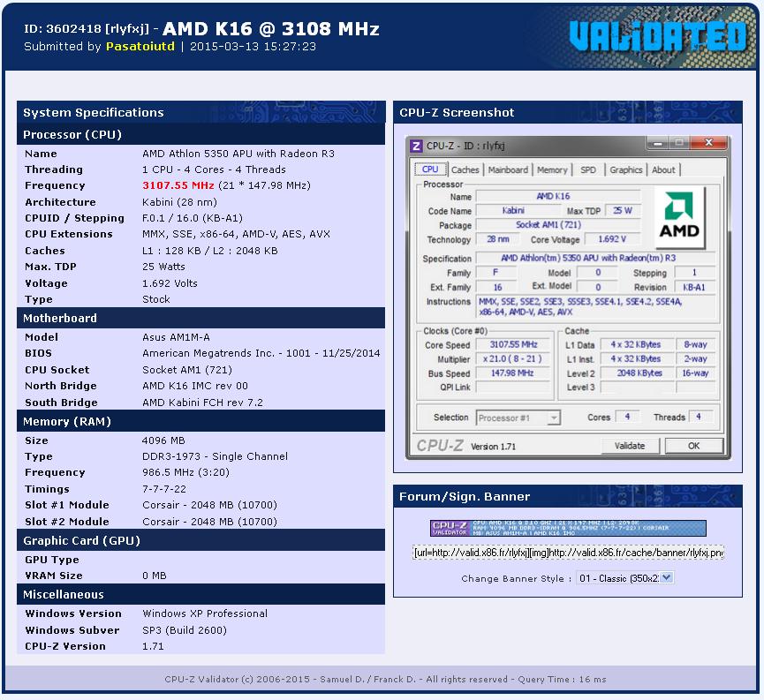Select the CPU tab in CPU-Z
The width and height of the screenshot is (764, 700).
(x=430, y=169)
